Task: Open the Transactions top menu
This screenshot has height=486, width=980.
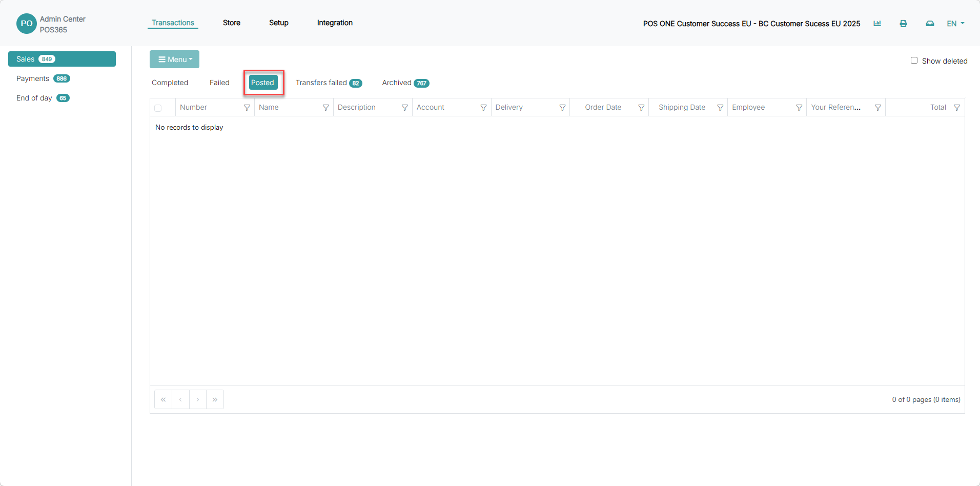Action: pyautogui.click(x=173, y=23)
